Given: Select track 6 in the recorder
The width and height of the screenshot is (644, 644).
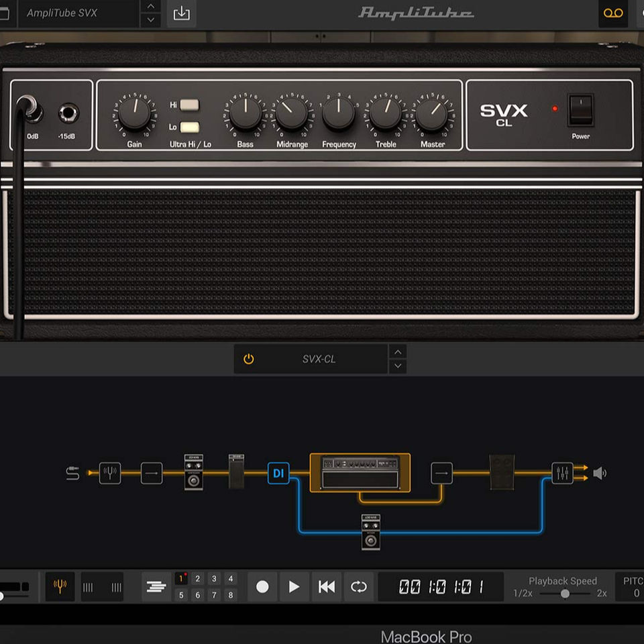Looking at the screenshot, I should (197, 595).
